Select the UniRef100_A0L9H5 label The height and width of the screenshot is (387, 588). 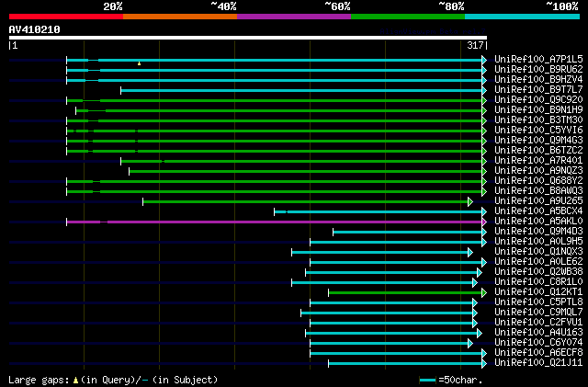(x=538, y=242)
